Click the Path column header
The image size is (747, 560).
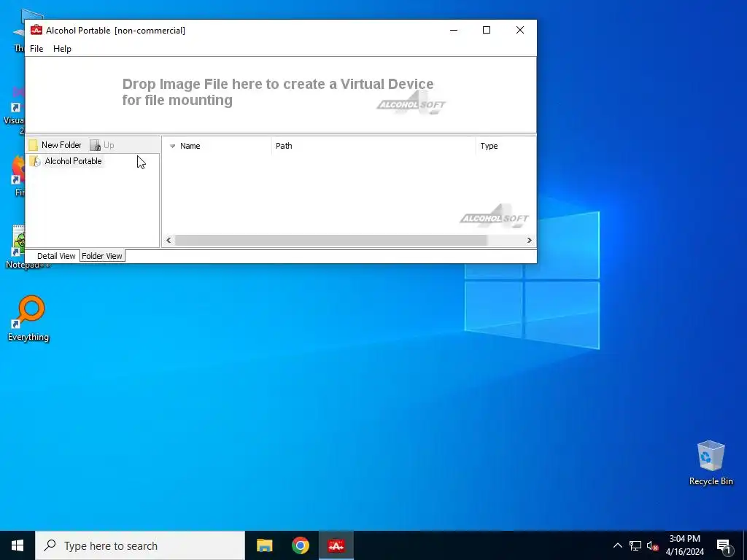click(373, 146)
